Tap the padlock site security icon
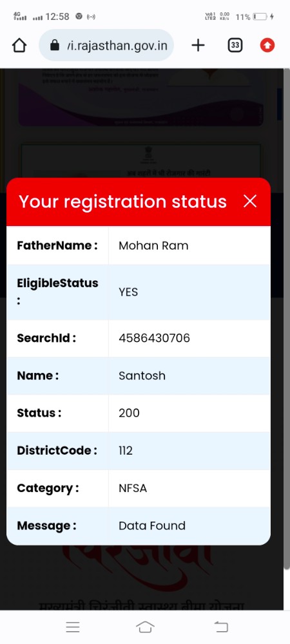This screenshot has width=290, height=644. 55,45
